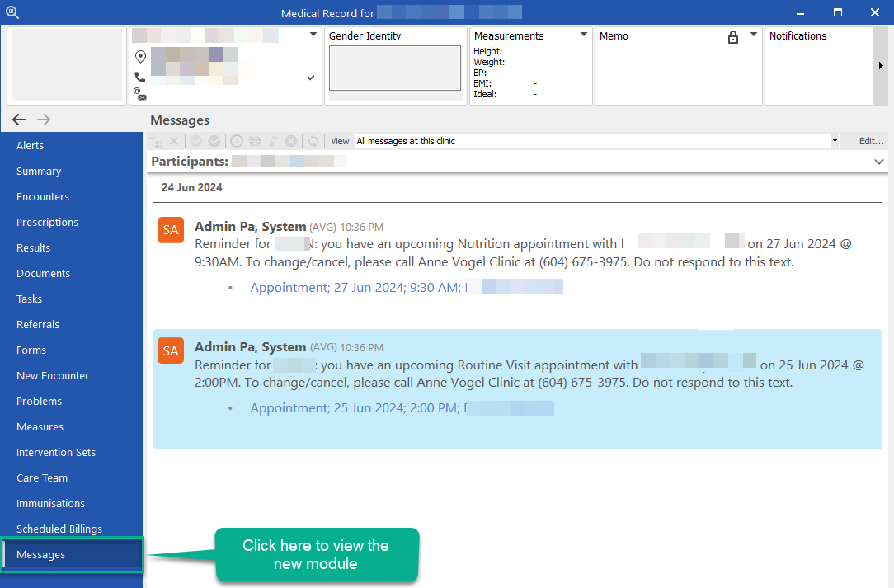894x588 pixels.
Task: Go to Immunisations in the sidebar
Action: coord(50,503)
